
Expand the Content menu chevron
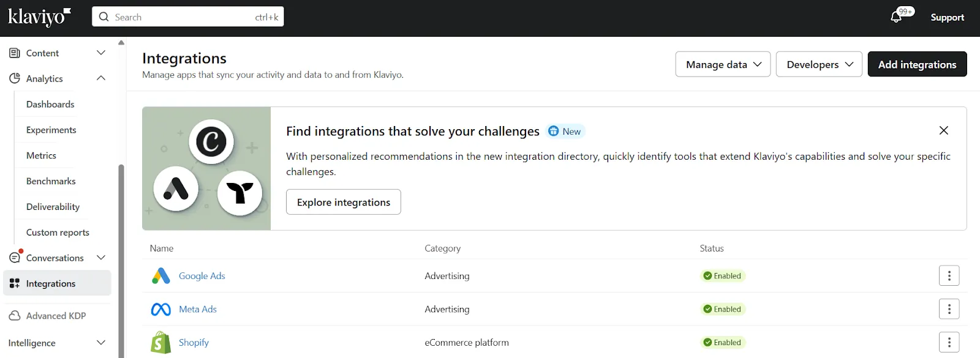click(101, 53)
